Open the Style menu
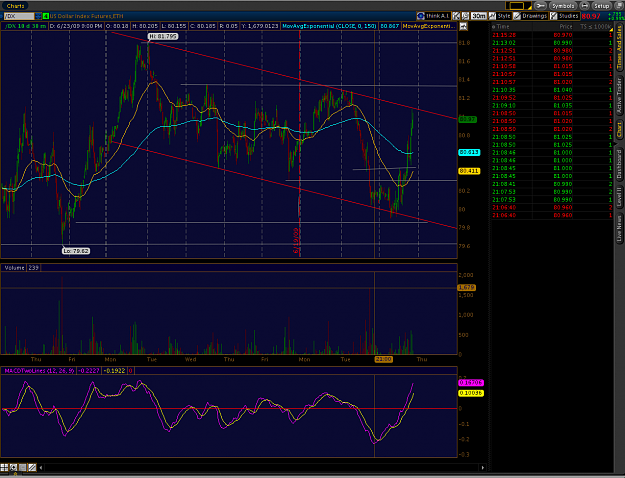625x478 pixels. click(x=500, y=16)
